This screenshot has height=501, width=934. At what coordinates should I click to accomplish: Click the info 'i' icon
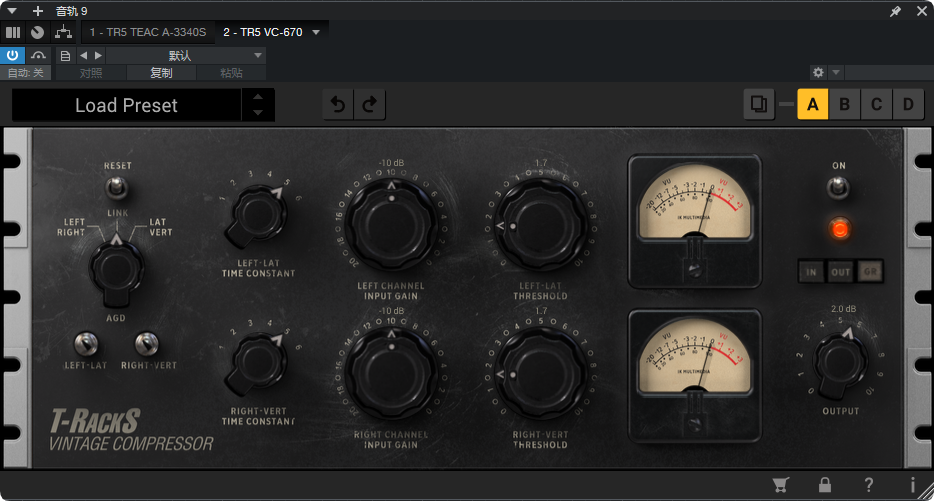click(912, 485)
